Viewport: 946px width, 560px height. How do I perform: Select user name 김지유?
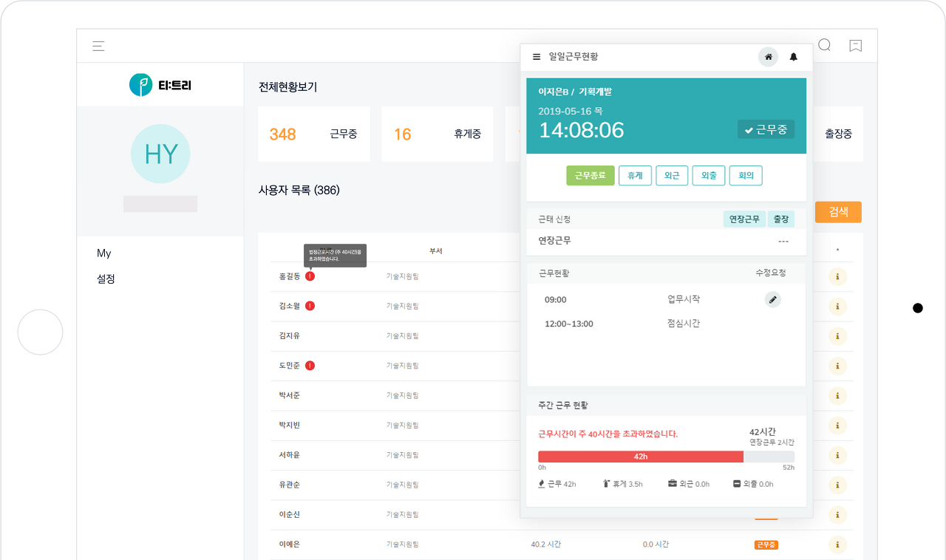[x=290, y=336]
